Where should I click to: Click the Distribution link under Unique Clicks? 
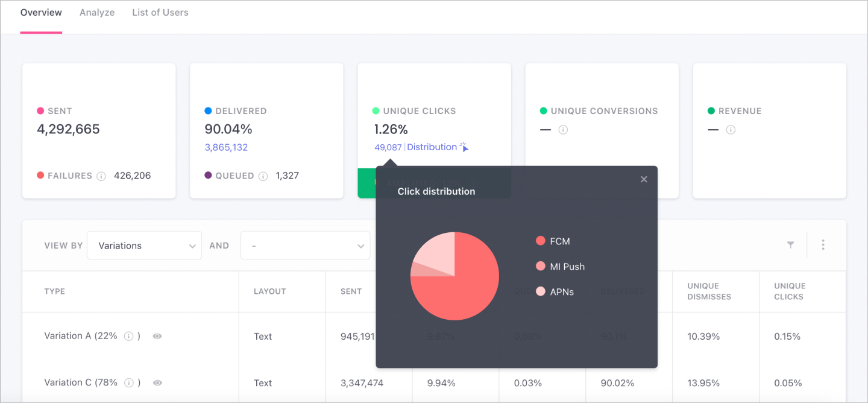432,147
